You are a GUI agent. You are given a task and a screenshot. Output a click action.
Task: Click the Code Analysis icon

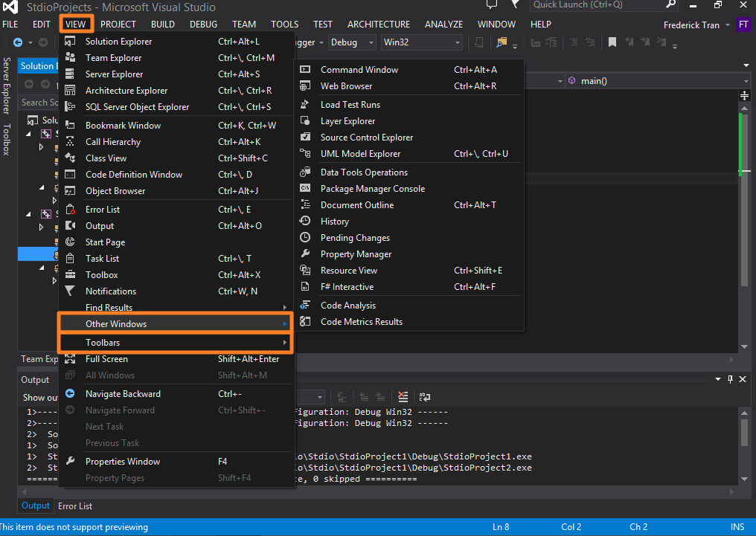[x=305, y=306]
